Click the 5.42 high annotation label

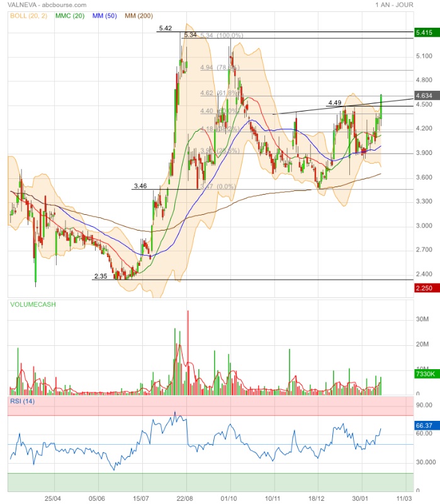coord(166,28)
